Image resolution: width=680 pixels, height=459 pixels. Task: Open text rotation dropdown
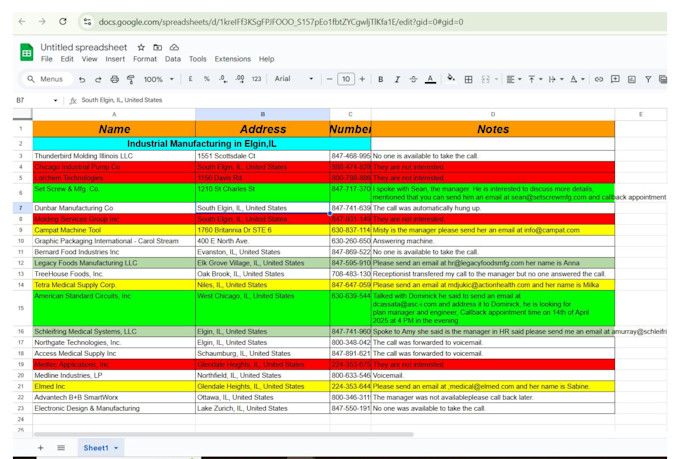click(577, 79)
